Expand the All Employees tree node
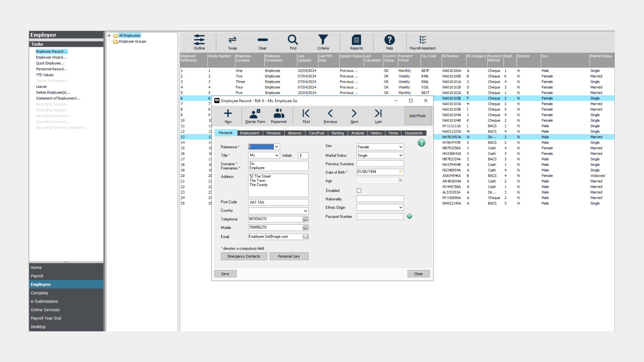 109,35
